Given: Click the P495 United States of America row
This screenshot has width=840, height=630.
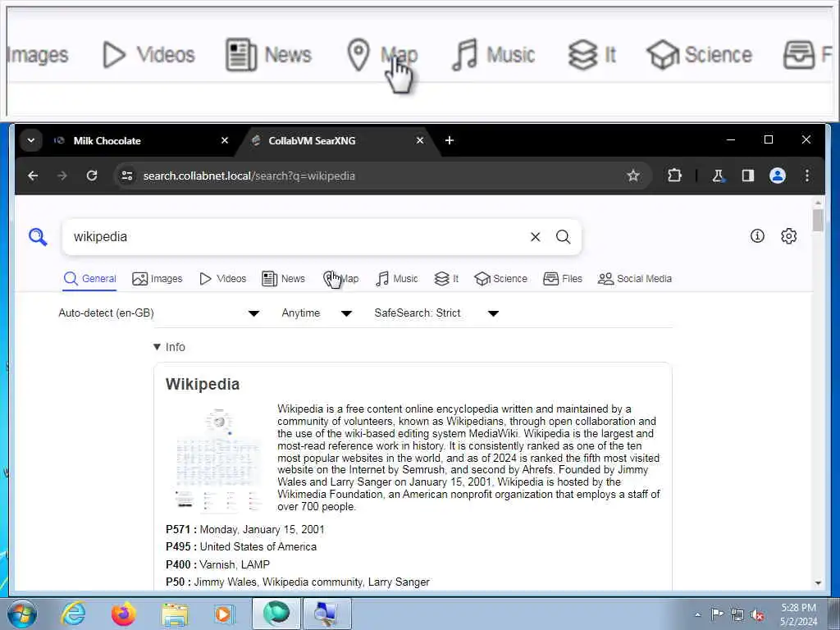Looking at the screenshot, I should click(x=241, y=546).
